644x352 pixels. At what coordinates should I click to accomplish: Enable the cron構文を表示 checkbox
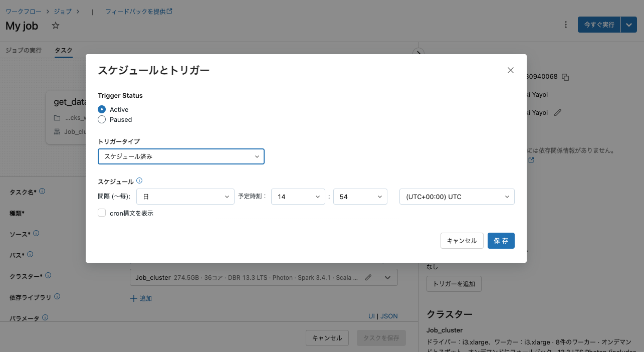[102, 213]
